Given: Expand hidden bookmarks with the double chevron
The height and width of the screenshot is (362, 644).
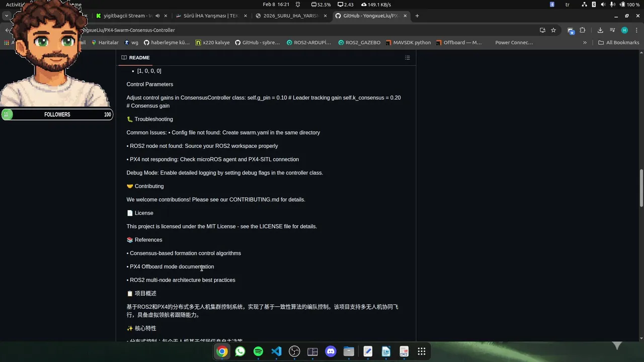Looking at the screenshot, I should [x=585, y=43].
